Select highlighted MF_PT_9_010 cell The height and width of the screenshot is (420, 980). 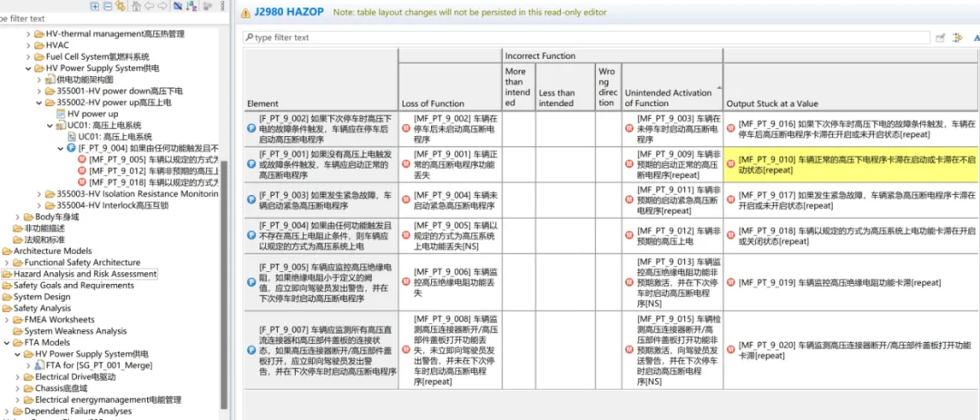click(x=851, y=165)
